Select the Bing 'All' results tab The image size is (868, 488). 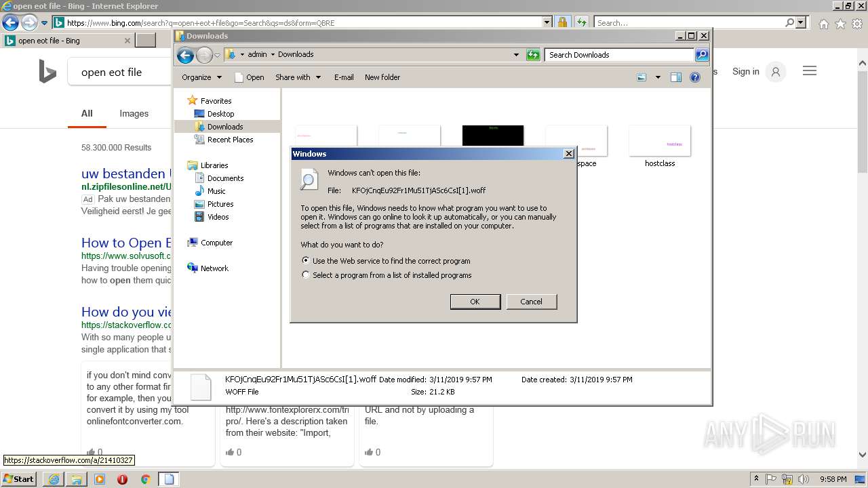(87, 113)
